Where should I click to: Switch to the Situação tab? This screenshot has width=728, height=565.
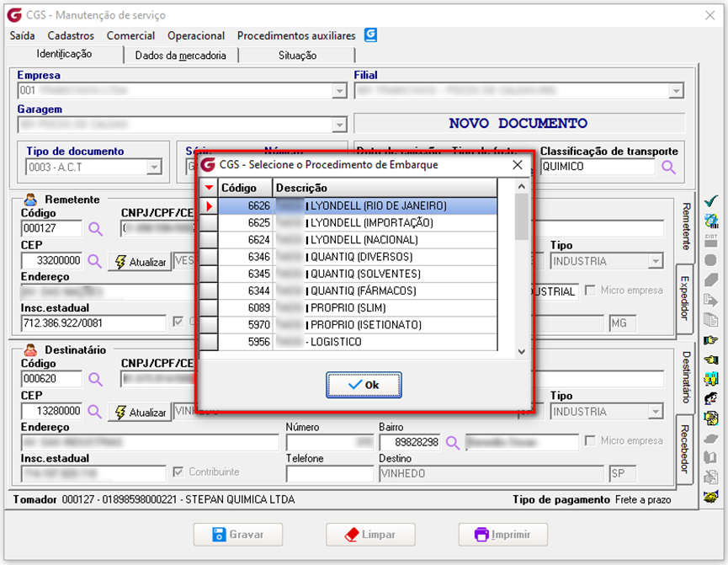[297, 56]
